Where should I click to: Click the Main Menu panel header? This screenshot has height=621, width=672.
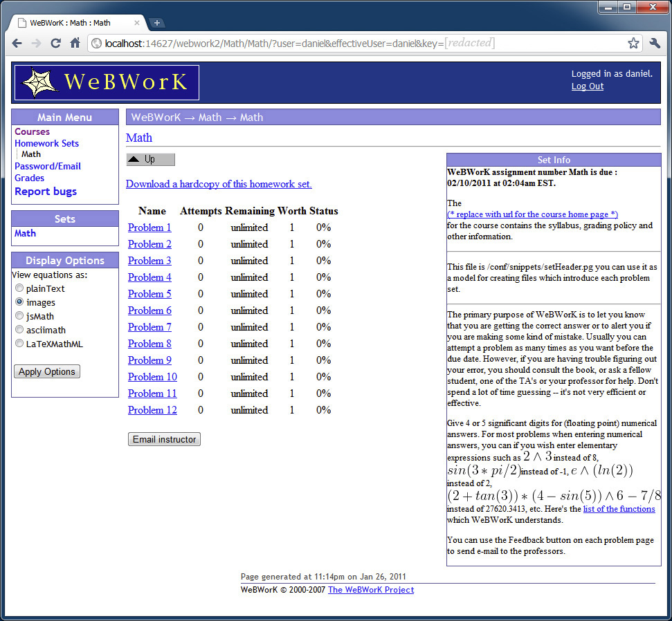coord(65,118)
